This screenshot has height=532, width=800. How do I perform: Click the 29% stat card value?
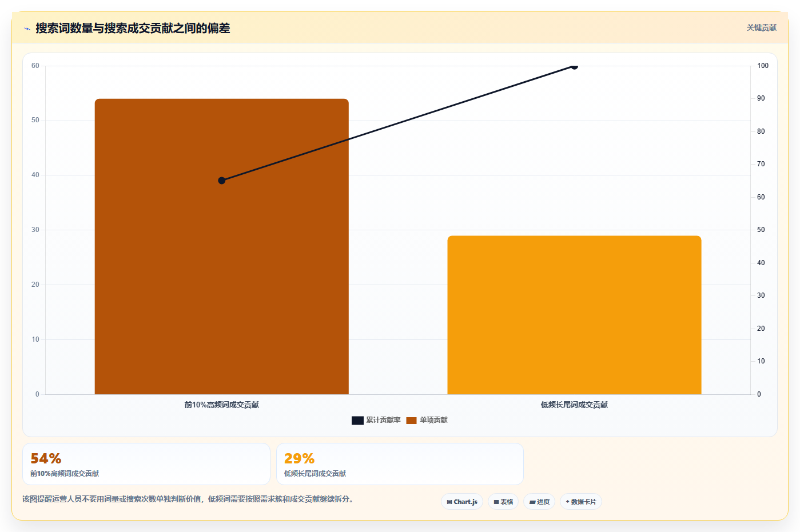pyautogui.click(x=299, y=459)
